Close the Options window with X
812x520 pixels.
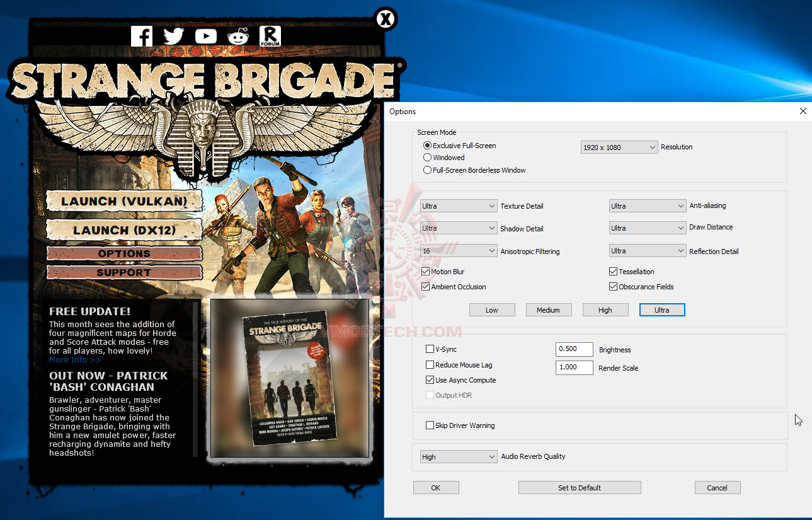click(x=803, y=111)
